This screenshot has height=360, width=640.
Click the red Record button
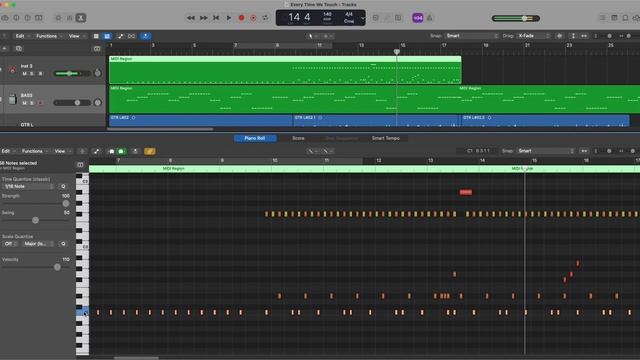[x=241, y=18]
